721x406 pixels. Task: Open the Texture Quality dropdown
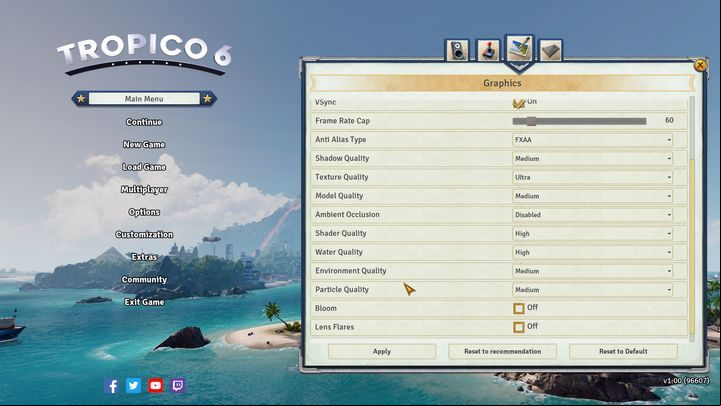tap(592, 177)
